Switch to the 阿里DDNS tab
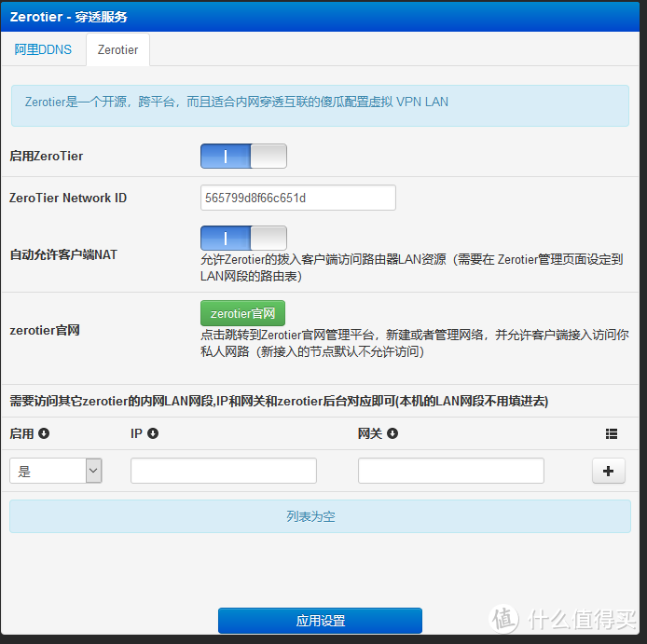 point(43,49)
